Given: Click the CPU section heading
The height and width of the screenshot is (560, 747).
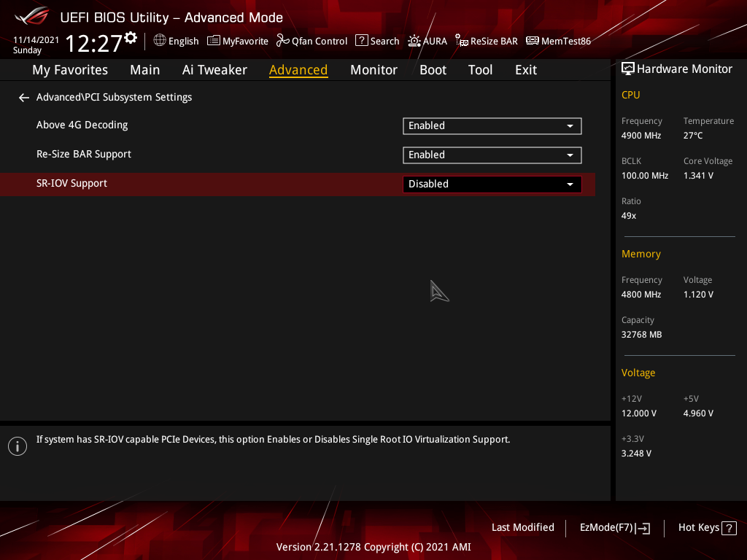Looking at the screenshot, I should pyautogui.click(x=631, y=96).
